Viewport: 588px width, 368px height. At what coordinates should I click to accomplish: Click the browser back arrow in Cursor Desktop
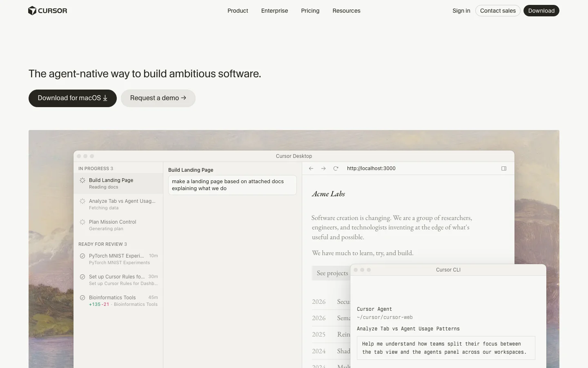[x=311, y=168]
